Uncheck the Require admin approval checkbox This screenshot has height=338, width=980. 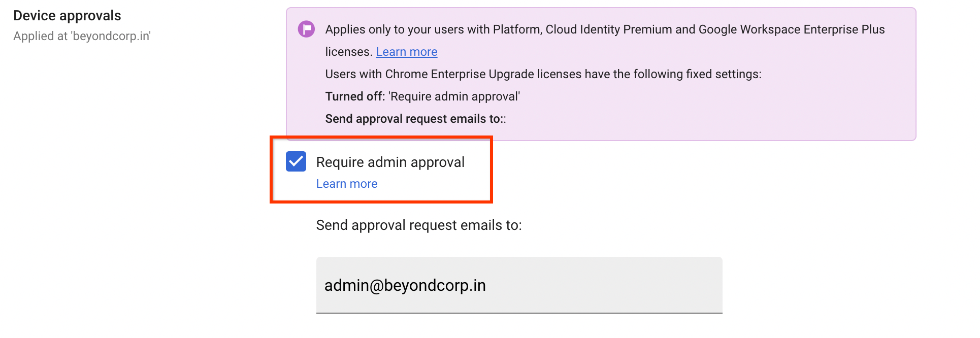(x=296, y=161)
